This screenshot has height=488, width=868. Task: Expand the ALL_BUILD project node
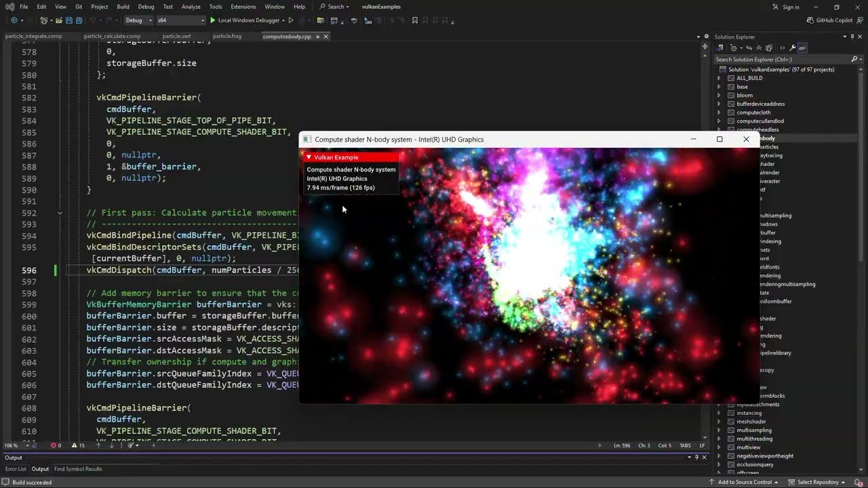[719, 78]
